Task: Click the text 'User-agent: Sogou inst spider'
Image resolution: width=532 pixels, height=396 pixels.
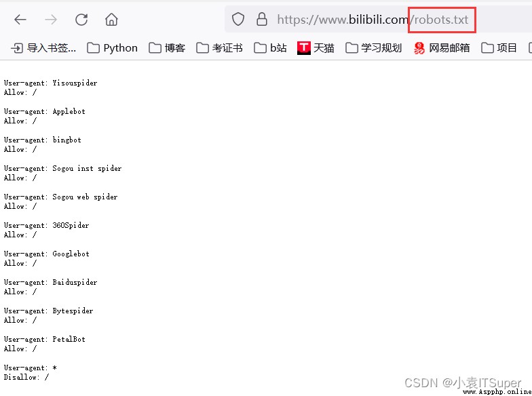Action: tap(62, 168)
